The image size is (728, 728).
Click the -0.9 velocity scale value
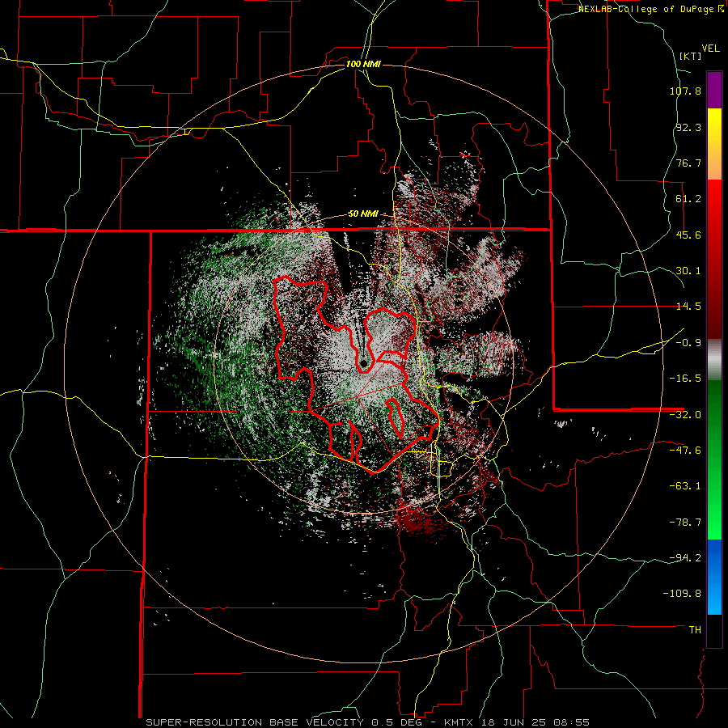point(688,343)
